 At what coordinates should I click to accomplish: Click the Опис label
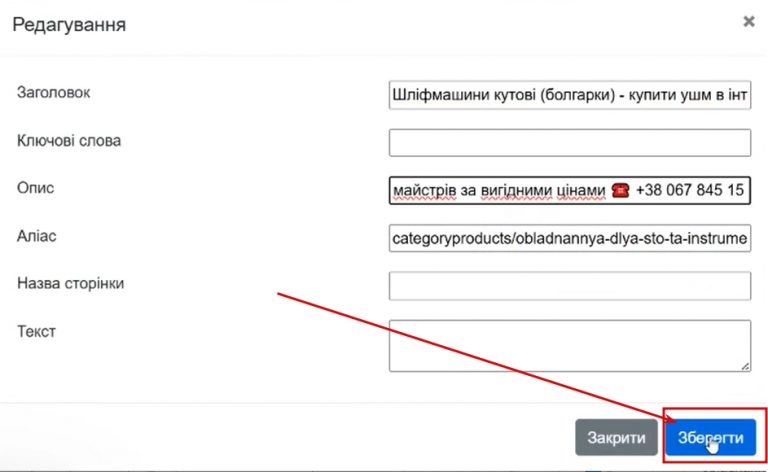coord(35,188)
